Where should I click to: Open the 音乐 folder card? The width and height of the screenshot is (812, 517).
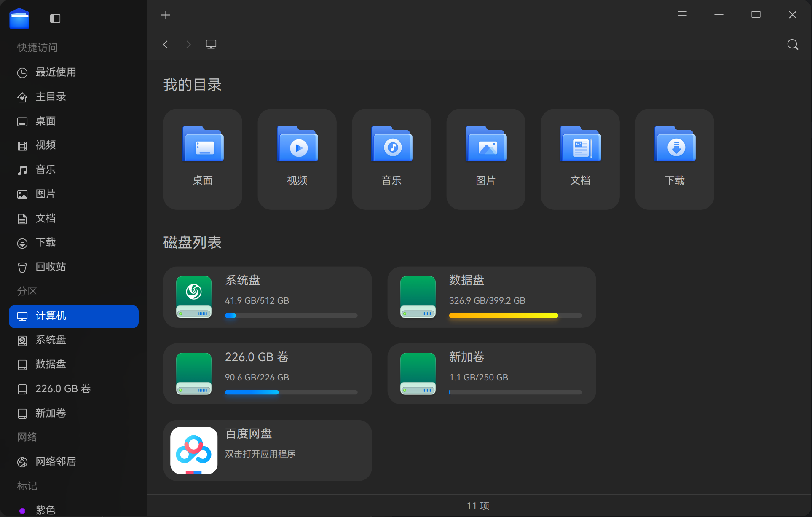click(391, 159)
